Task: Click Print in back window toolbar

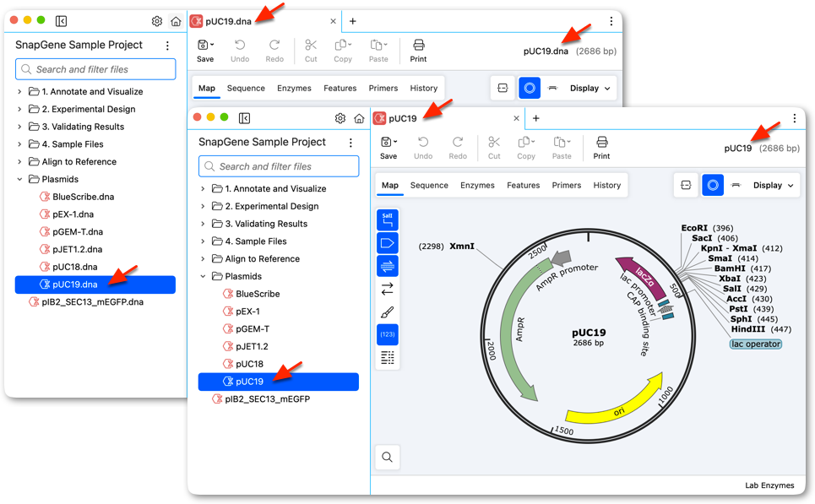Action: [418, 51]
